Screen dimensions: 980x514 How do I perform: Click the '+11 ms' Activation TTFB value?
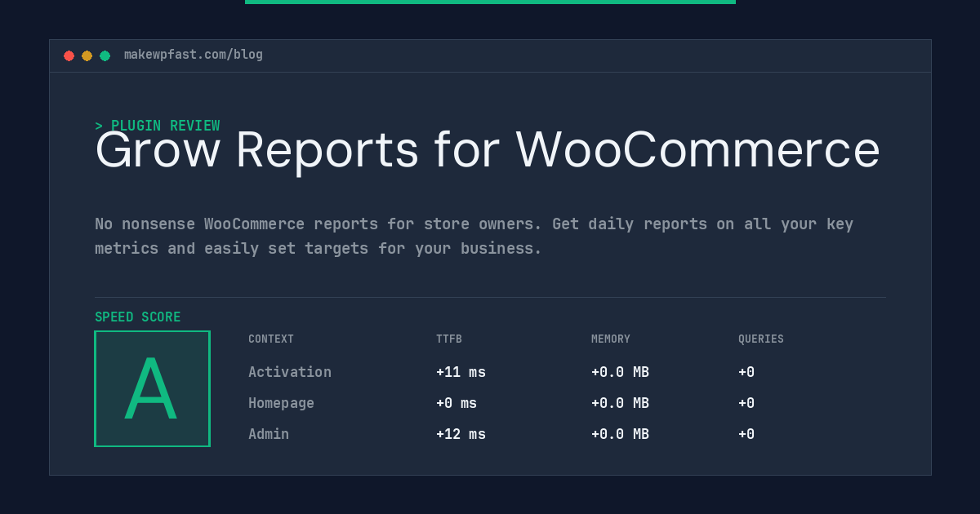(461, 372)
